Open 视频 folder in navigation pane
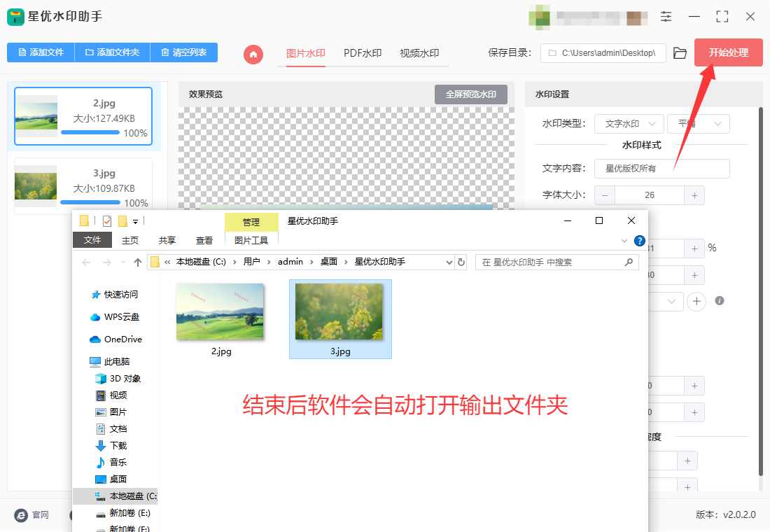Viewport: 770px width, 532px height. 111,395
